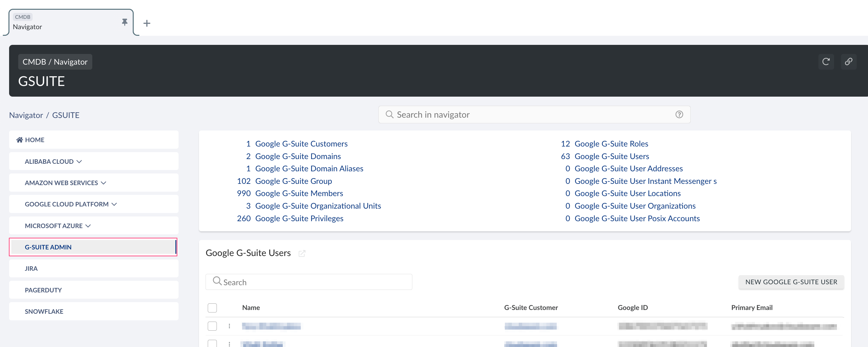Open Google G-Suite Customers list
The image size is (868, 347).
tap(301, 144)
